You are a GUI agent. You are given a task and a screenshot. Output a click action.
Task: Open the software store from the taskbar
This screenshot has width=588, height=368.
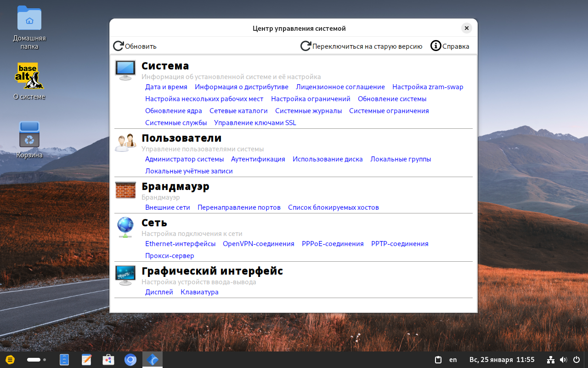click(x=108, y=360)
